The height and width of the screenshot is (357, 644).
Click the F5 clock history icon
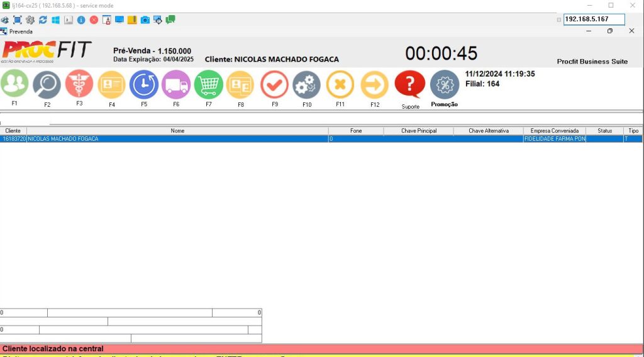point(144,84)
